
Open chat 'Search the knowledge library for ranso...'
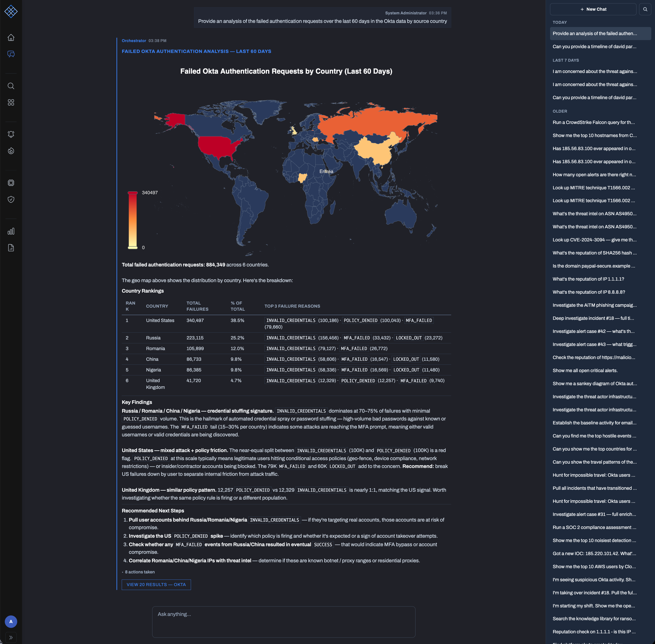click(x=600, y=619)
